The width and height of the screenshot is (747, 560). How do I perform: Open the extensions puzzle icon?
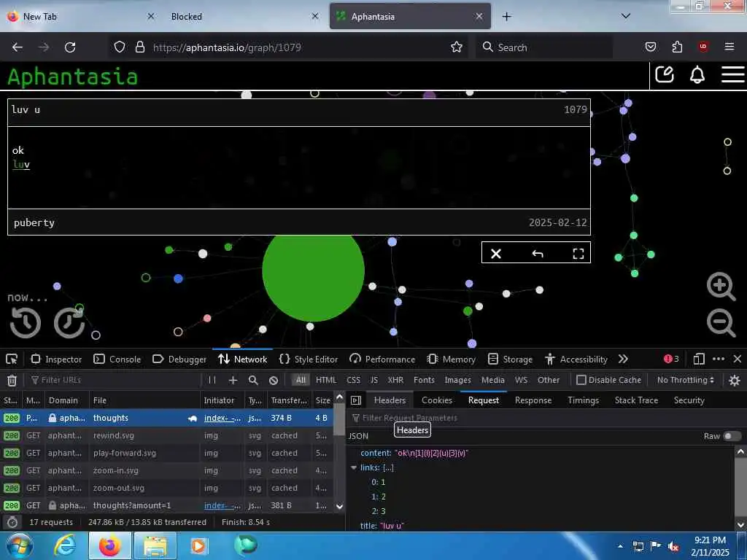(x=677, y=47)
